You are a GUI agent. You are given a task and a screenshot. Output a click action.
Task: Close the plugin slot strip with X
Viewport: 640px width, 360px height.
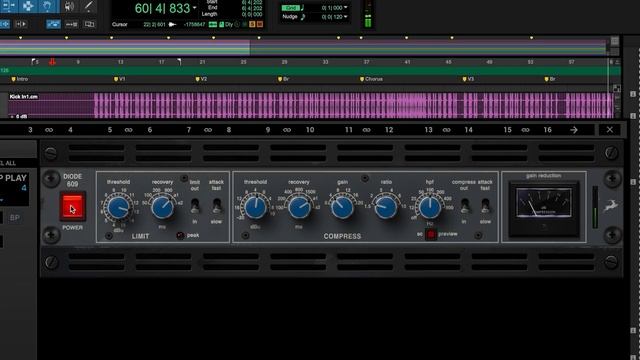[x=609, y=130]
